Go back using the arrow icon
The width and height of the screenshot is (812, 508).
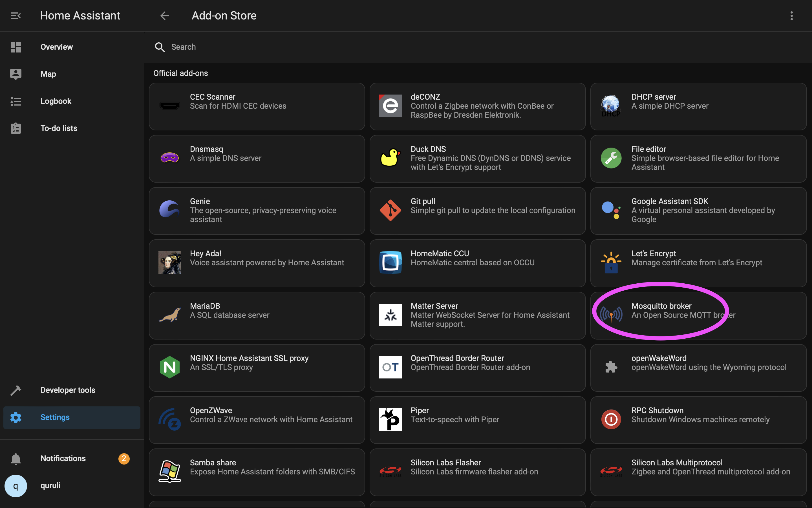click(164, 16)
